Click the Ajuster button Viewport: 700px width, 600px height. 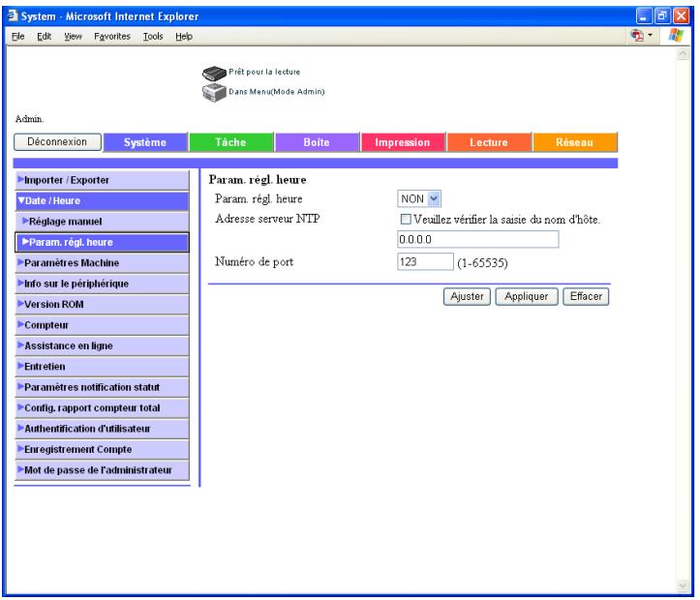[x=467, y=296]
